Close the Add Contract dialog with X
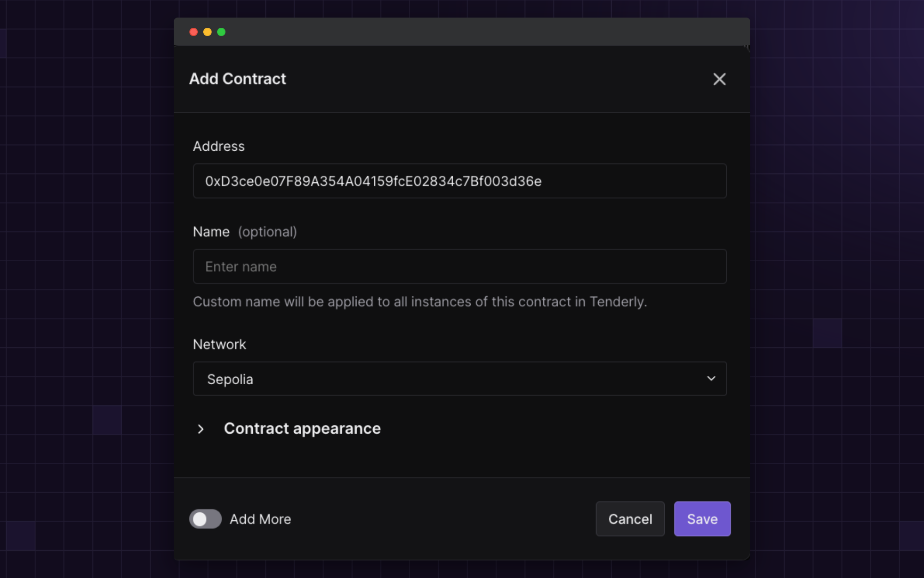This screenshot has width=924, height=578. point(719,79)
